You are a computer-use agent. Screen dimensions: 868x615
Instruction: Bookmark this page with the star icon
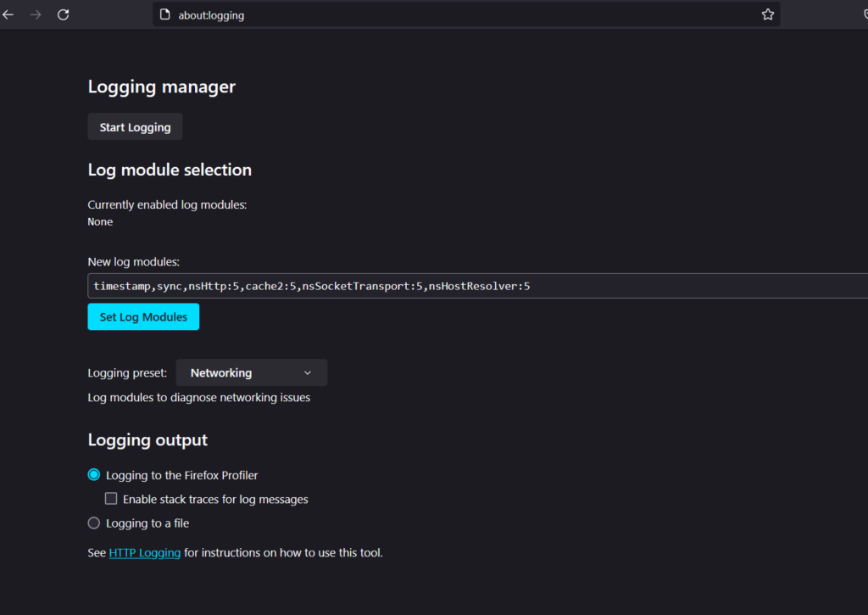[768, 14]
